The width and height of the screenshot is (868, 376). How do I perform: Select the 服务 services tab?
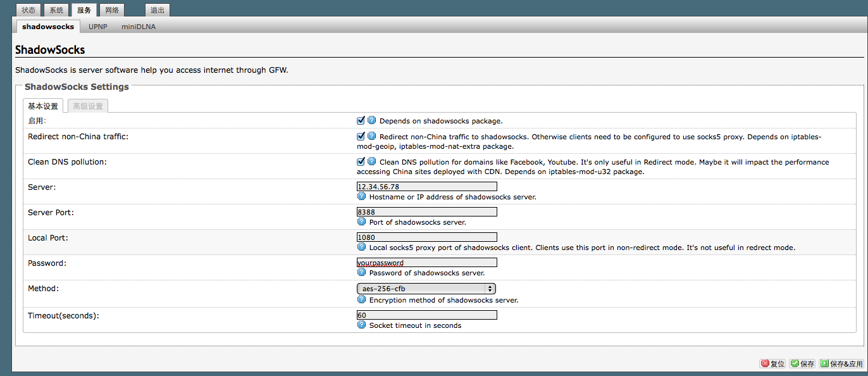[x=84, y=10]
